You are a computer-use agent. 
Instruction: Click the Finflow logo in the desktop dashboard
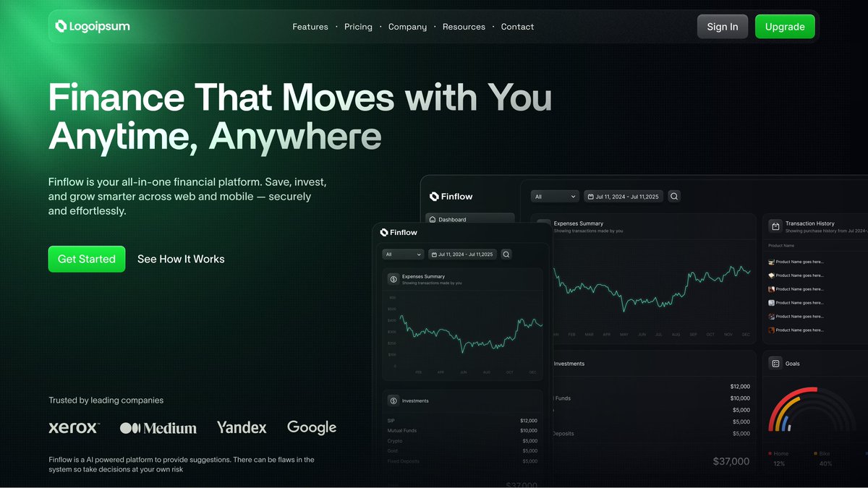[451, 197]
